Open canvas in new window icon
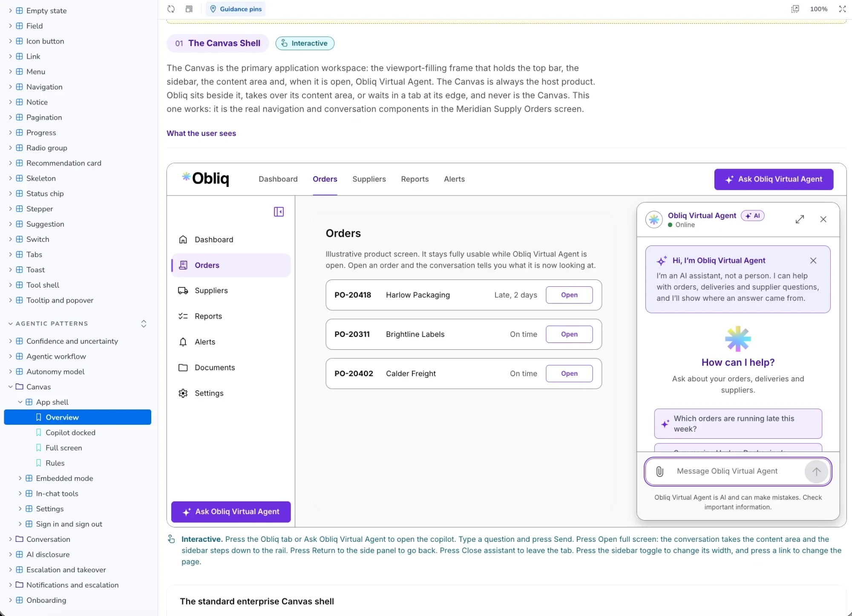This screenshot has height=616, width=852. coord(795,9)
